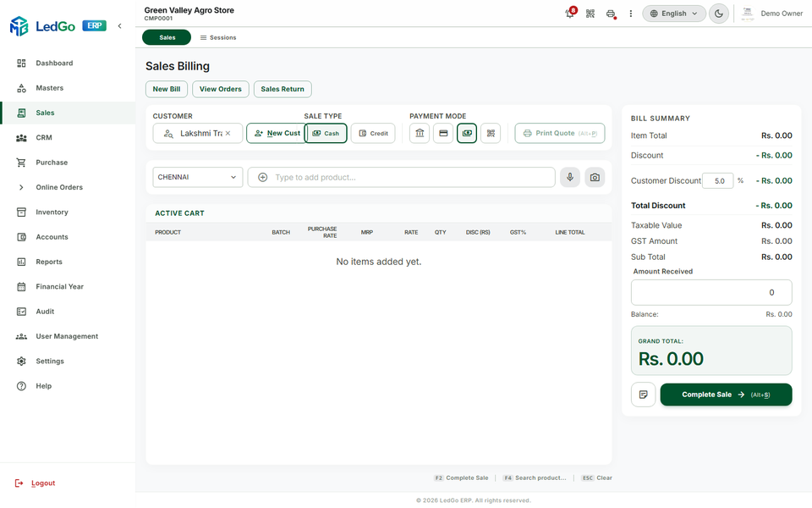This screenshot has height=508, width=812.
Task: Clear the Lakshmi customer with the X
Action: [228, 133]
